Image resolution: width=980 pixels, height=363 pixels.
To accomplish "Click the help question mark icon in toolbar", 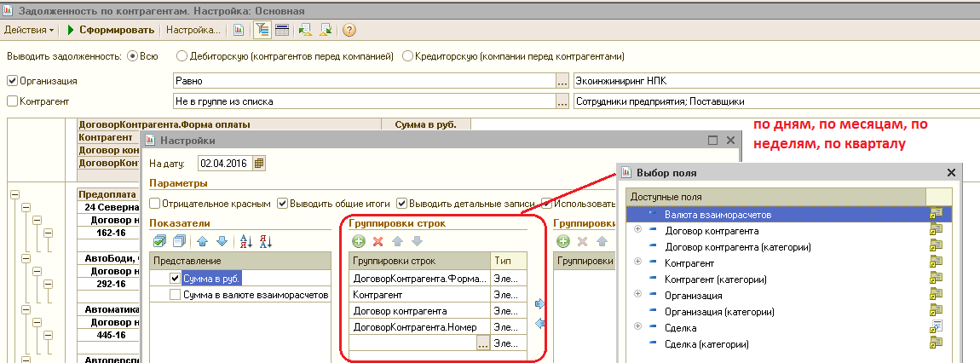I will [349, 30].
